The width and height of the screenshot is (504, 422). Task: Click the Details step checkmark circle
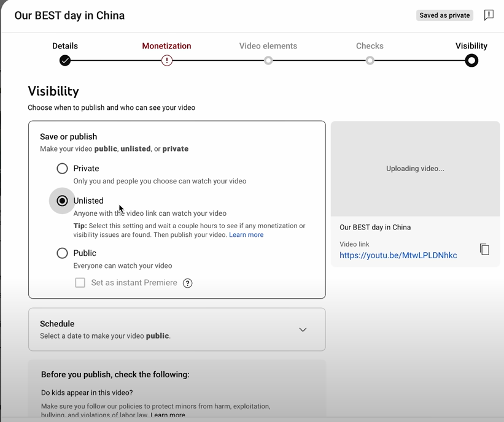click(x=65, y=60)
